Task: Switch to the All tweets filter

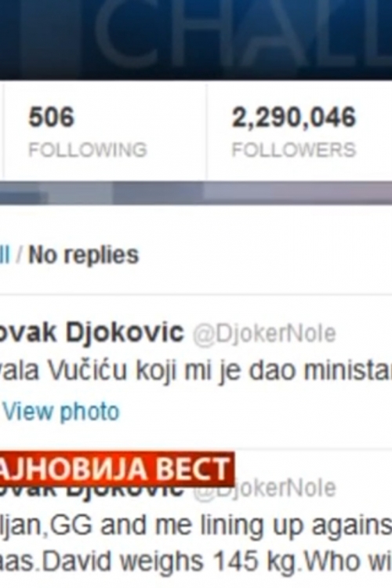Action: pyautogui.click(x=5, y=256)
